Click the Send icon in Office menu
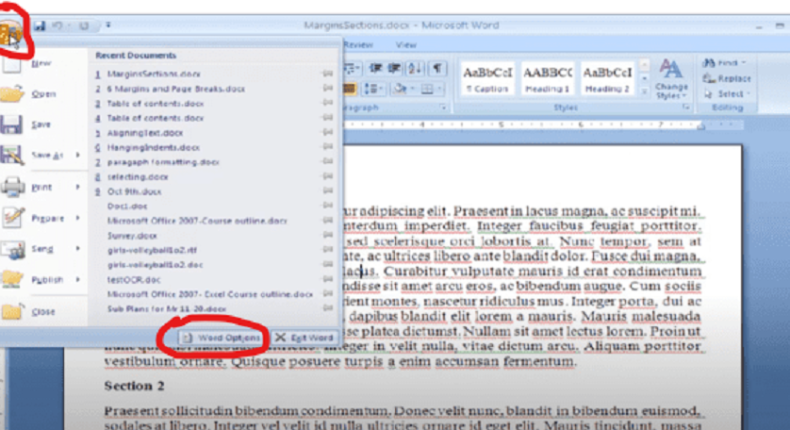The image size is (790, 430). (x=13, y=249)
